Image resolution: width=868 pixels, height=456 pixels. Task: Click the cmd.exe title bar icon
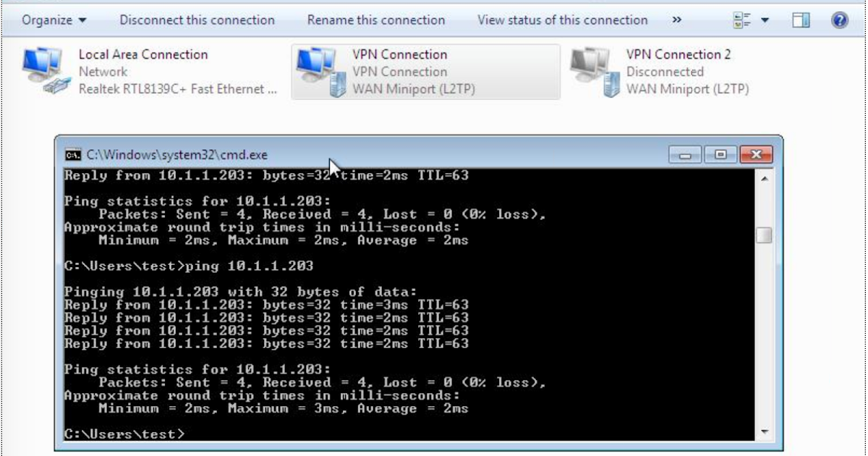pos(72,154)
